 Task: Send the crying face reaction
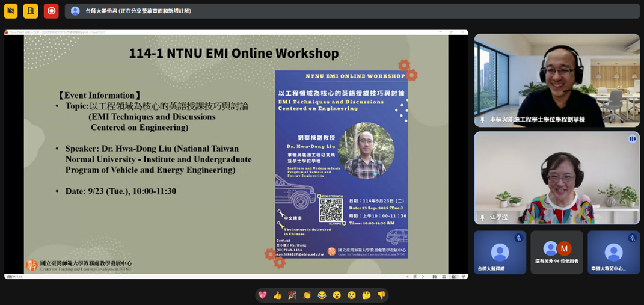[x=352, y=295]
